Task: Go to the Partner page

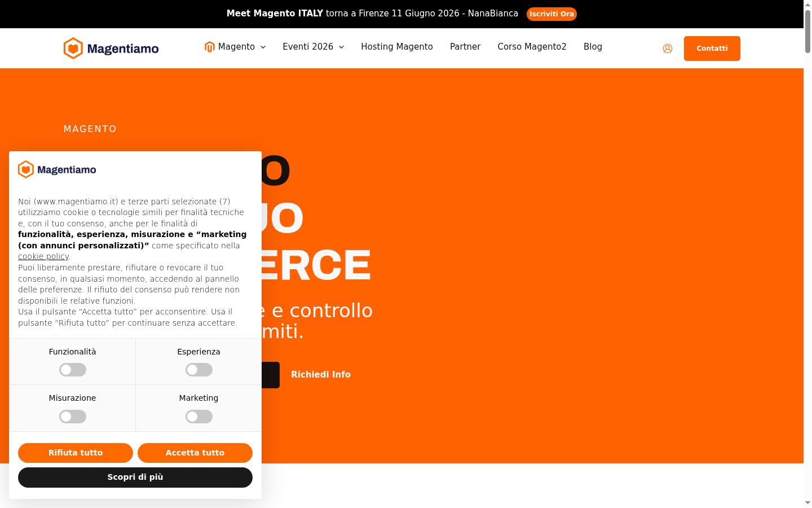Action: tap(465, 47)
